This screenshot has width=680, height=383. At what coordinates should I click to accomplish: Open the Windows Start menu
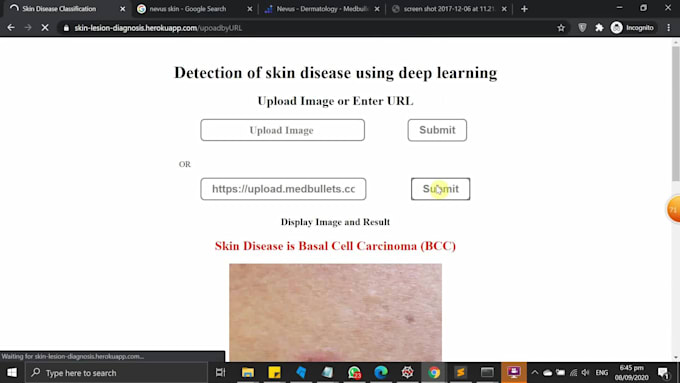(x=12, y=373)
